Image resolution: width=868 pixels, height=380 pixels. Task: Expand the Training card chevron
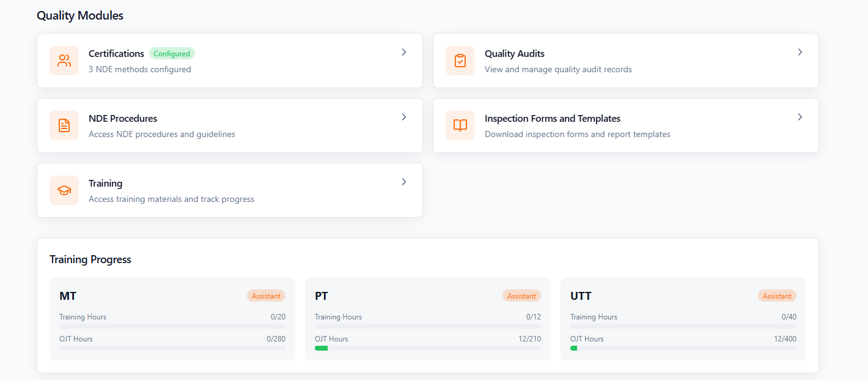pyautogui.click(x=404, y=182)
